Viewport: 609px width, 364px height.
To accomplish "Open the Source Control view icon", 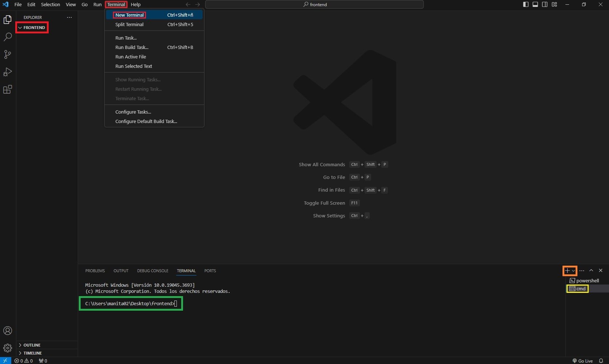I will [x=8, y=54].
